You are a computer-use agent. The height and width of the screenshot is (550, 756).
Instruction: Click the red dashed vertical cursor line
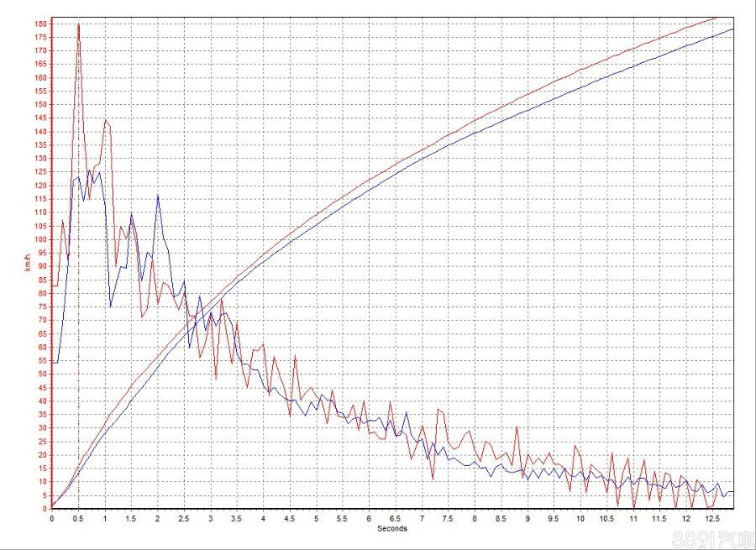pyautogui.click(x=78, y=336)
